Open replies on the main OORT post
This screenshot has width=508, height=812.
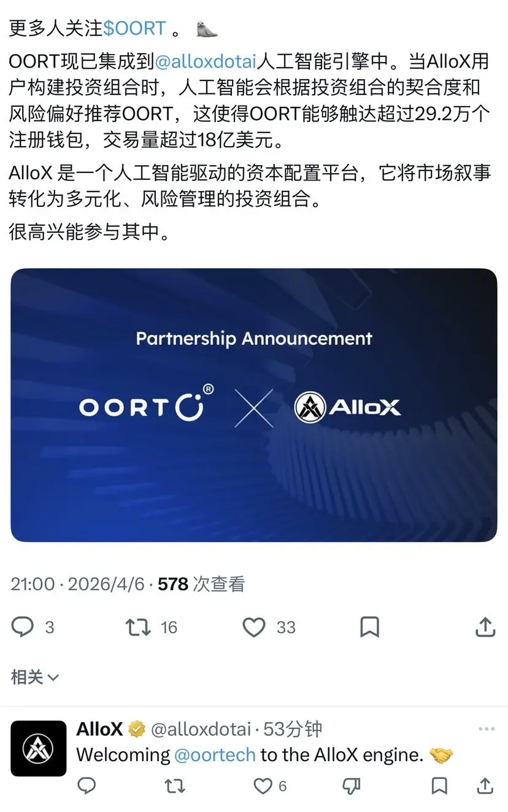pyautogui.click(x=33, y=627)
